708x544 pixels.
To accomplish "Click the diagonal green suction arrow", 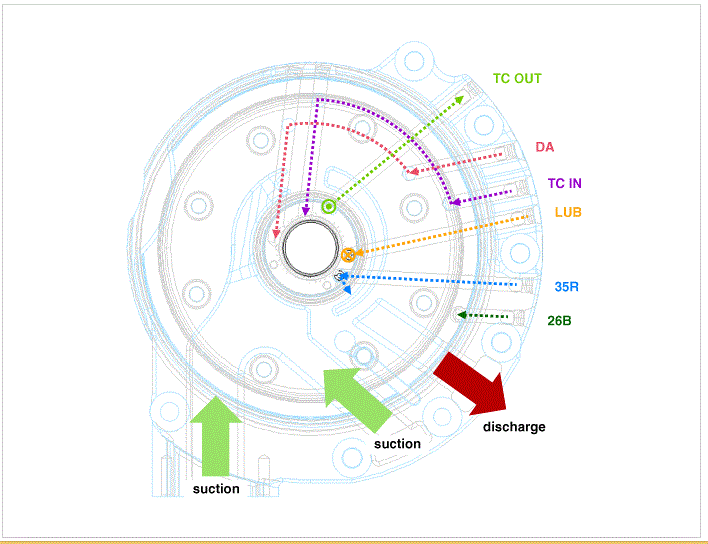I will (357, 398).
